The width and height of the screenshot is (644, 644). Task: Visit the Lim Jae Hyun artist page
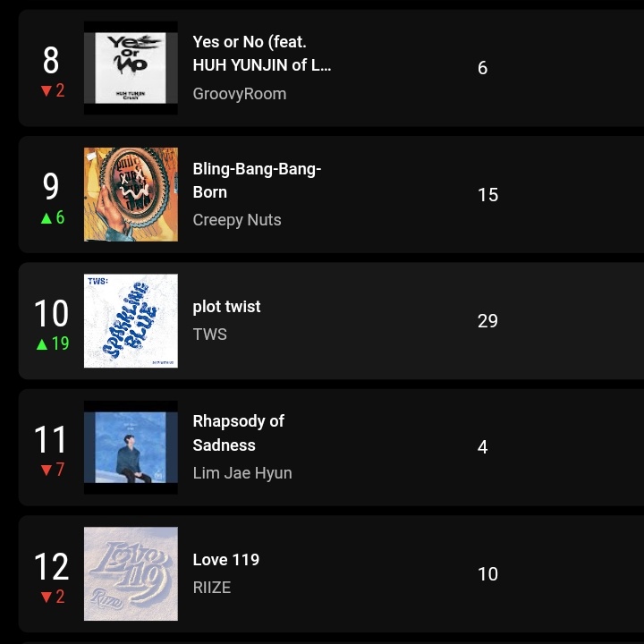(242, 473)
